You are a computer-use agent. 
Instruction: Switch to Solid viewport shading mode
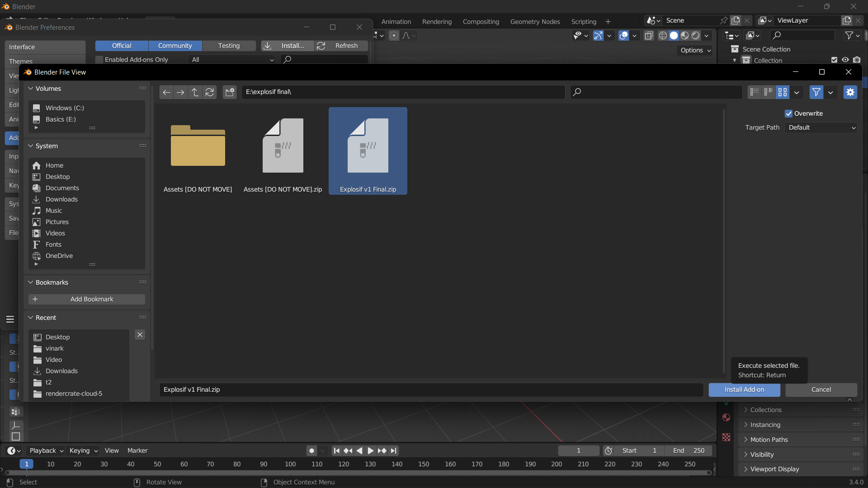click(674, 35)
